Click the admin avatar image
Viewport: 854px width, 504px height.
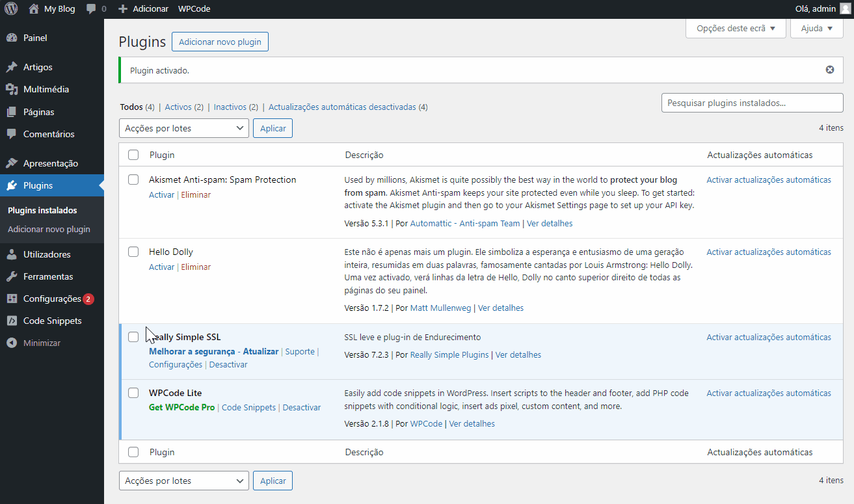pos(844,9)
